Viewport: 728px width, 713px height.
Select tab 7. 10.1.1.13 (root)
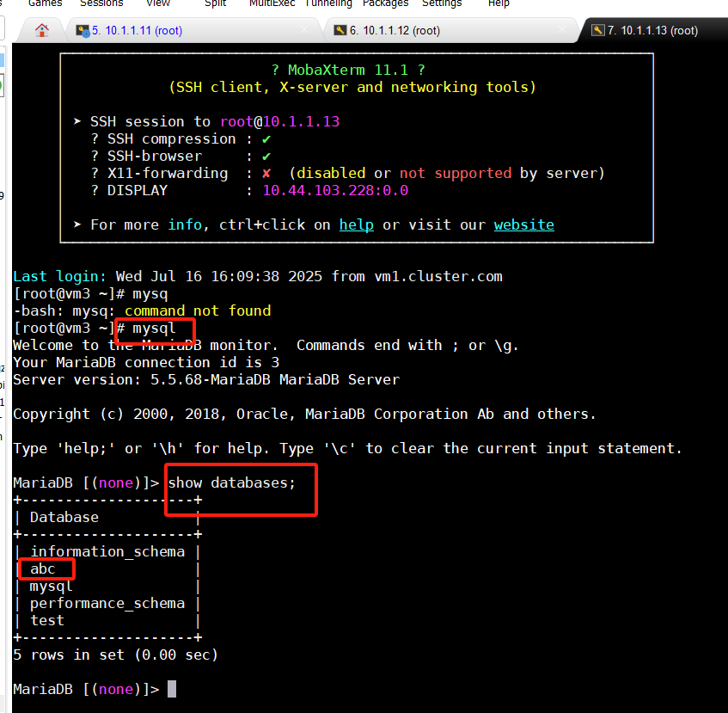(652, 31)
